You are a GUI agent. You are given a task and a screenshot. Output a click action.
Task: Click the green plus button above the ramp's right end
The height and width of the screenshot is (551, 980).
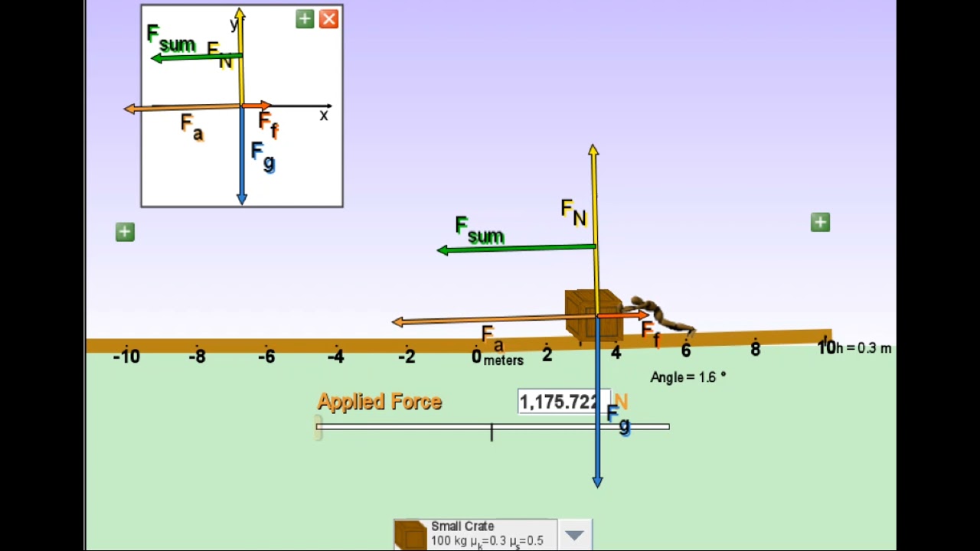pyautogui.click(x=820, y=223)
